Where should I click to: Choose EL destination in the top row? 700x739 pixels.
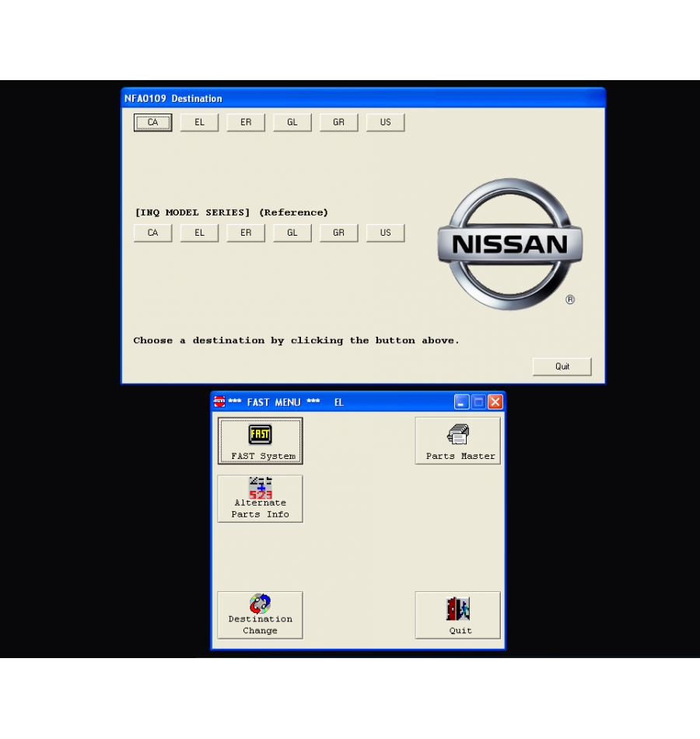pyautogui.click(x=199, y=123)
